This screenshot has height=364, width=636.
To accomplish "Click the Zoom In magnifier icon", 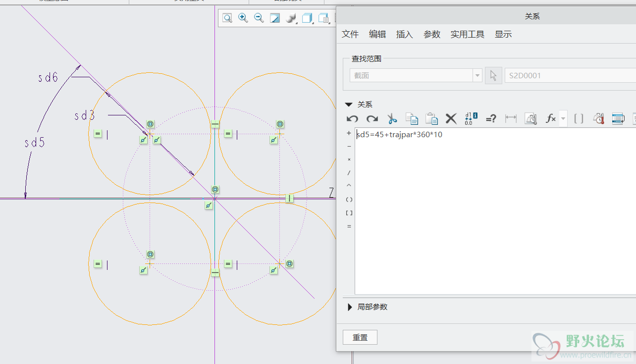I will (243, 18).
